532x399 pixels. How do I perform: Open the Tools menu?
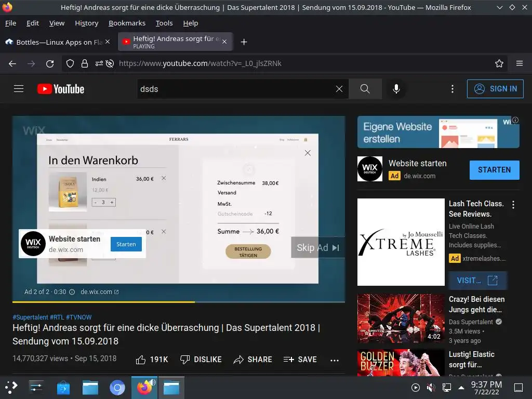coord(164,23)
